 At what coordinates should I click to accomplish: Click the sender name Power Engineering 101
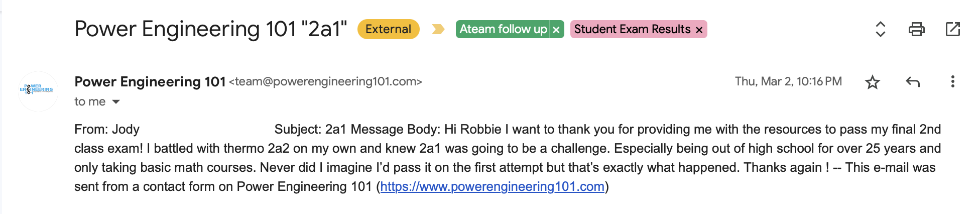[150, 81]
